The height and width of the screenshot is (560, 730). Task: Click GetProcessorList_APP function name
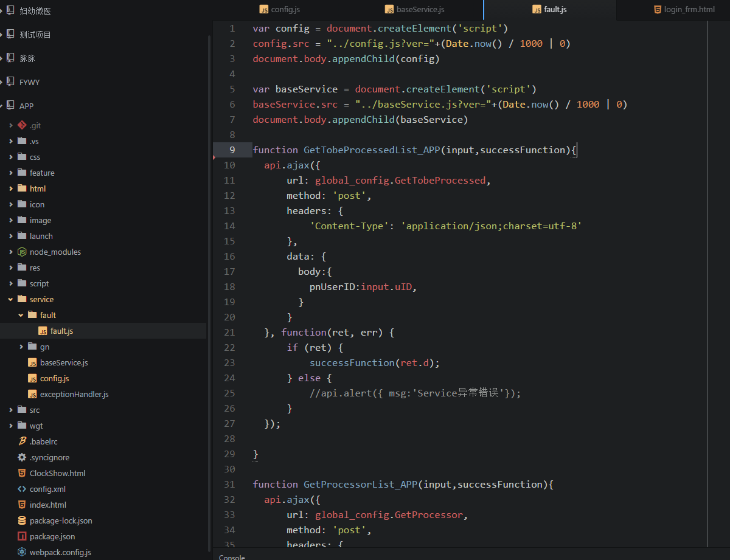[360, 485]
